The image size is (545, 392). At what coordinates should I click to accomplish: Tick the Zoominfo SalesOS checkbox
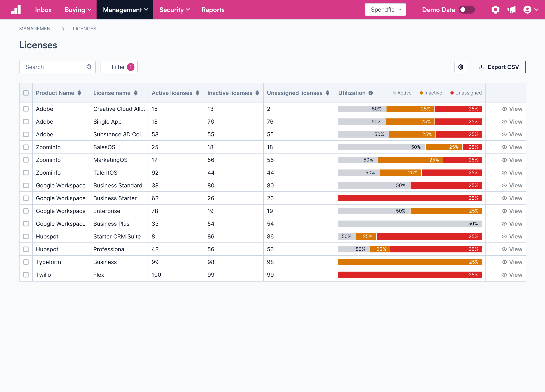pyautogui.click(x=26, y=147)
